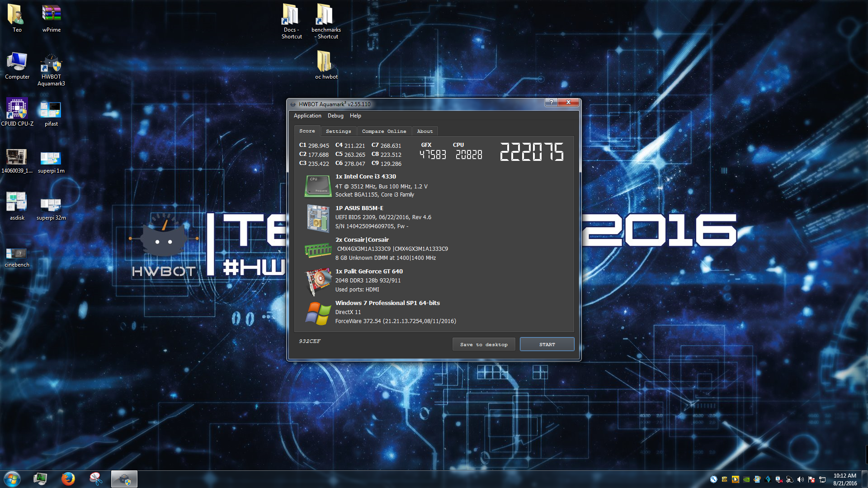This screenshot has height=488, width=868.
Task: Click the question mark help button in title bar
Action: 551,102
